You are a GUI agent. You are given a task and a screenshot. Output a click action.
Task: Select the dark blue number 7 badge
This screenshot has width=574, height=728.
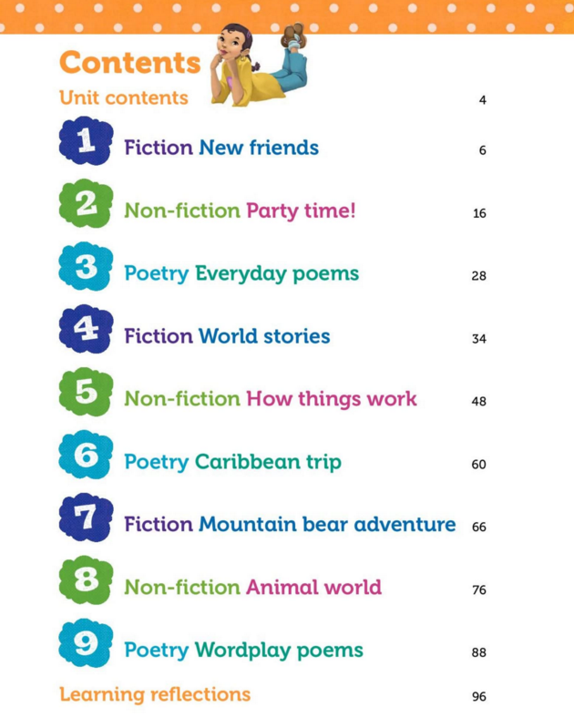[x=87, y=518]
